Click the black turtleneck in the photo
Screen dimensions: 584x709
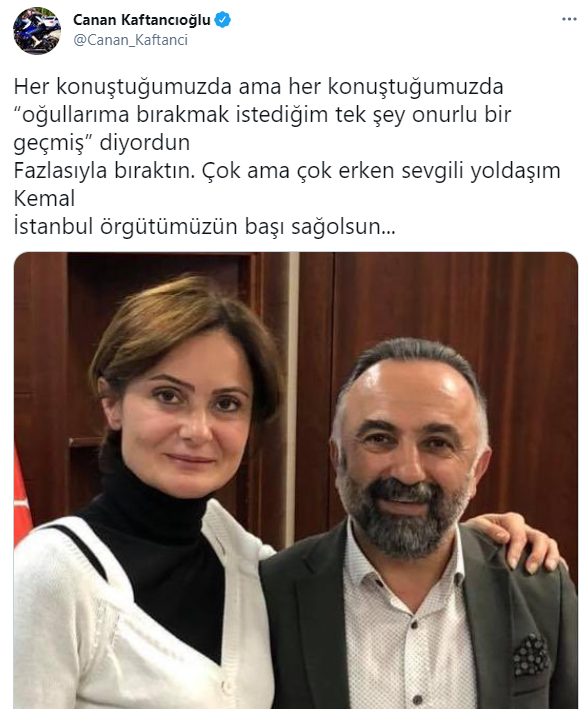[156, 565]
